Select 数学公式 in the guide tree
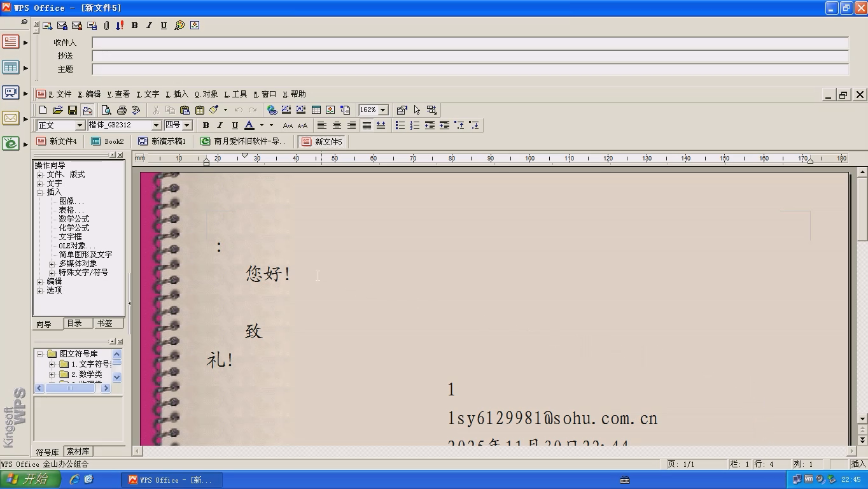Image resolution: width=868 pixels, height=489 pixels. pyautogui.click(x=74, y=219)
